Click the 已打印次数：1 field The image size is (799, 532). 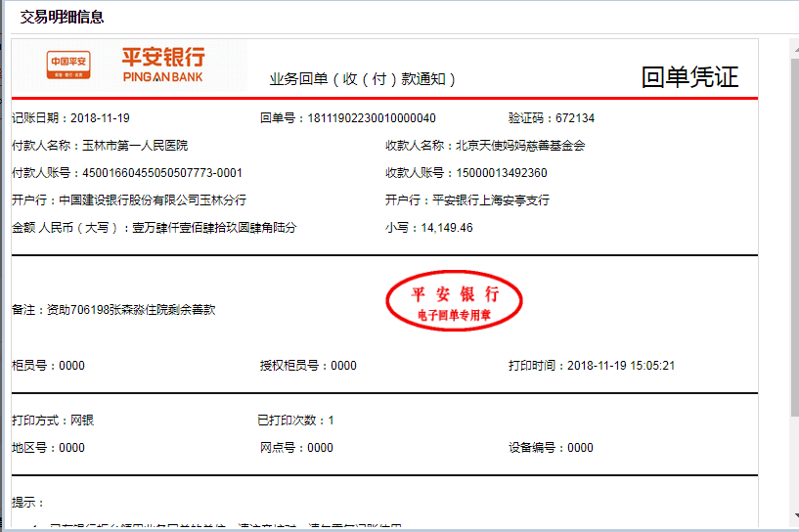295,421
